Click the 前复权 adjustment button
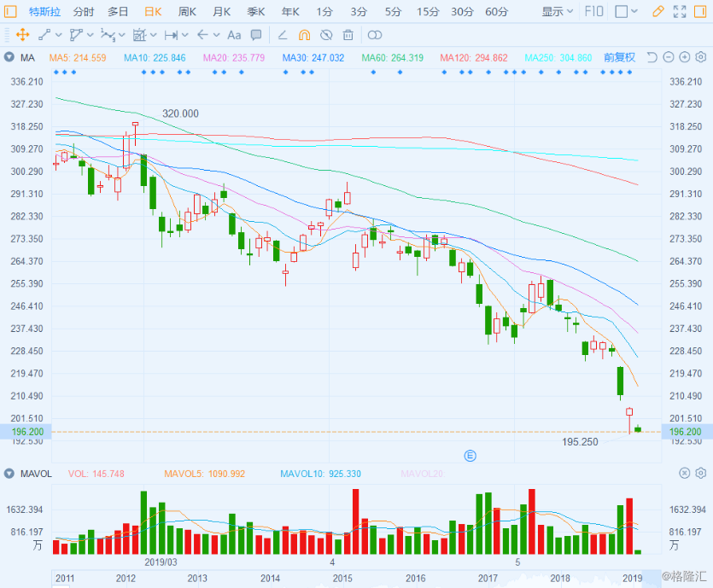The width and height of the screenshot is (713, 588). [x=619, y=57]
